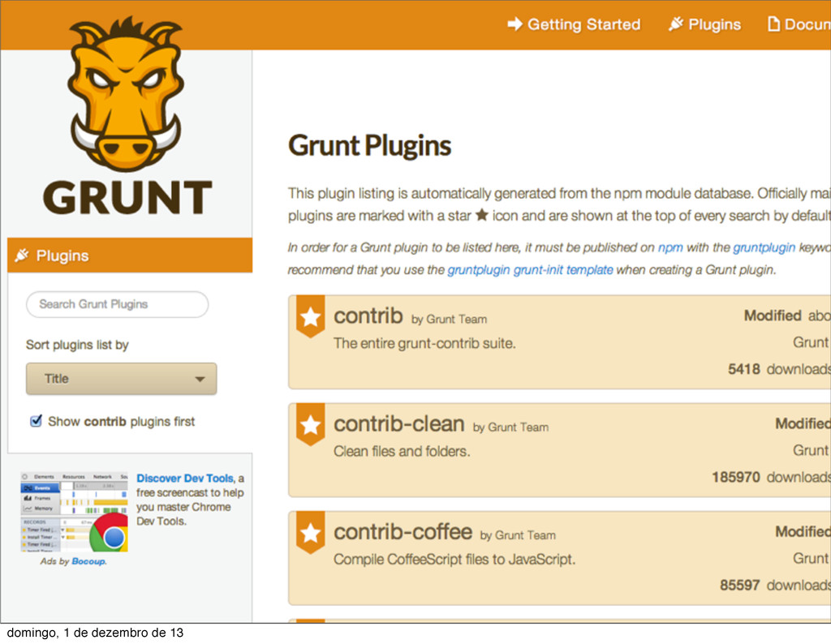The height and width of the screenshot is (644, 831).
Task: Click the Grunt boar logo
Action: pyautogui.click(x=126, y=94)
